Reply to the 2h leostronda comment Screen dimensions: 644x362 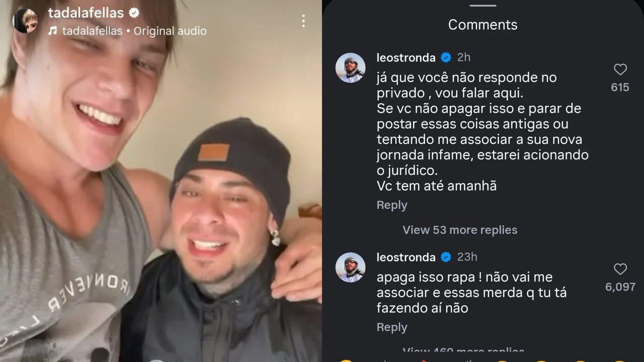pyautogui.click(x=392, y=205)
